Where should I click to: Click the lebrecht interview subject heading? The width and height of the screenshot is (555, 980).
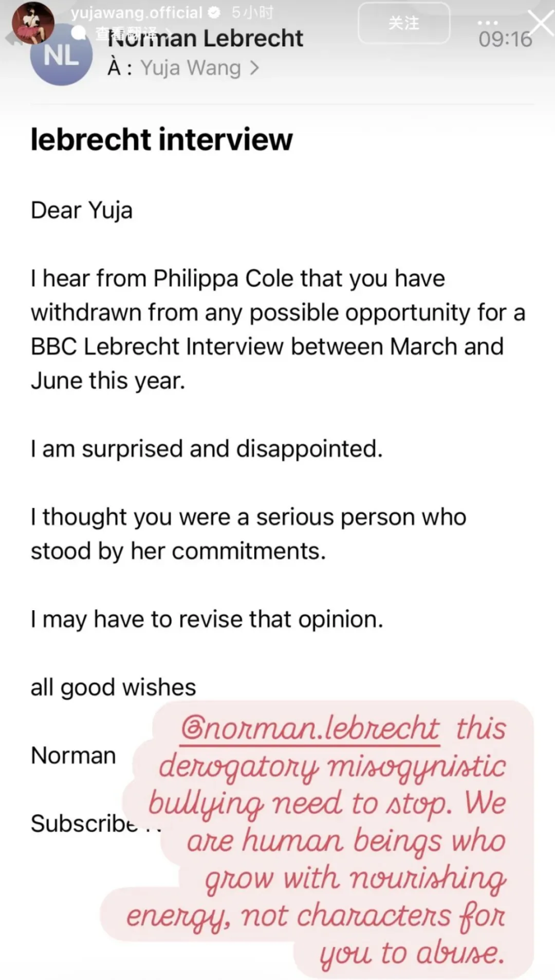tap(162, 139)
